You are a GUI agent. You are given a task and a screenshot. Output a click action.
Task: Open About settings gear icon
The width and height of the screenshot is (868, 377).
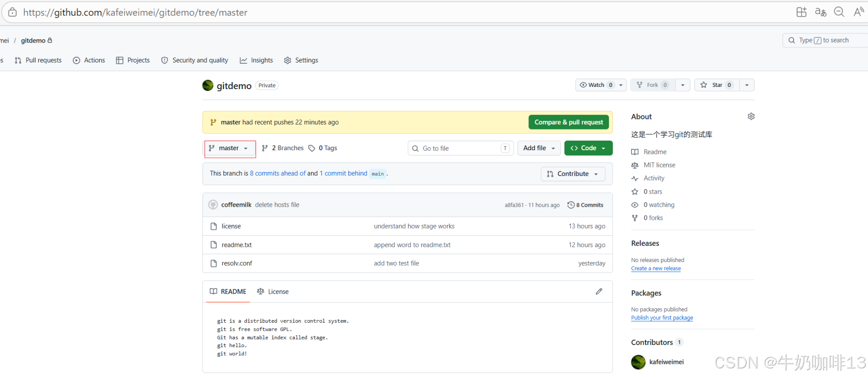(x=751, y=117)
